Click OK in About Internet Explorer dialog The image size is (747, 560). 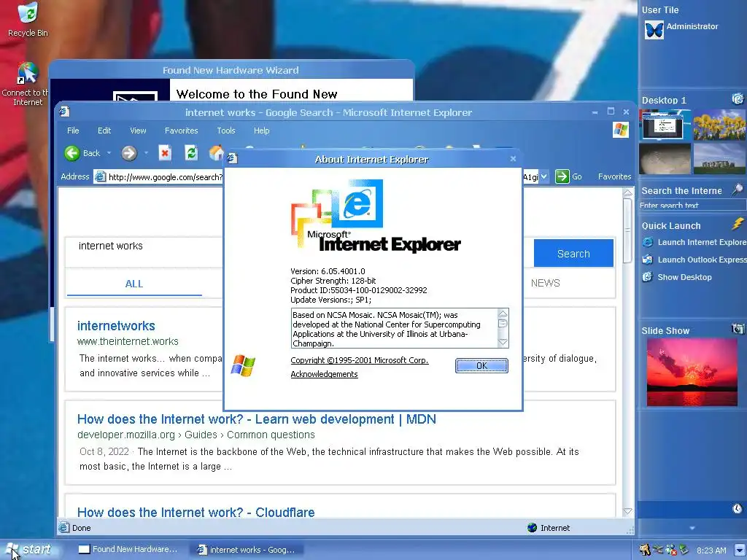point(481,366)
